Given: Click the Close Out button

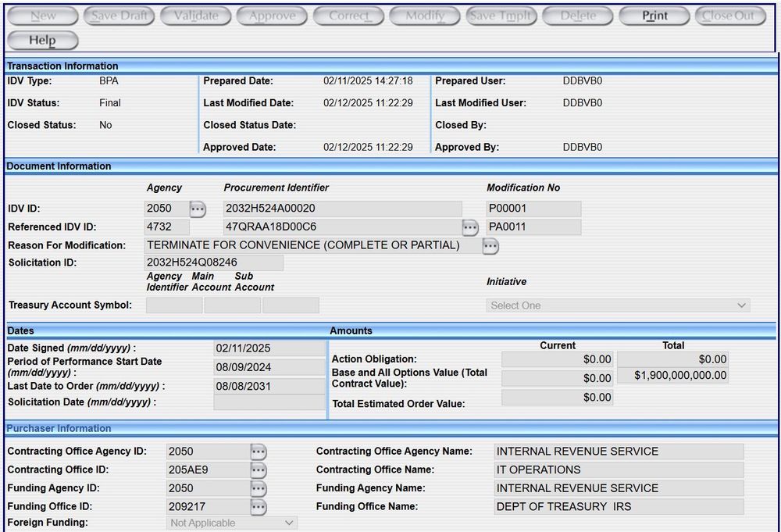Looking at the screenshot, I should [729, 15].
